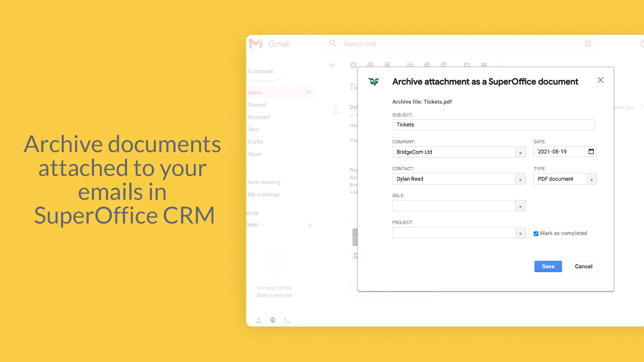Expand the Sale dropdown

coord(520,206)
